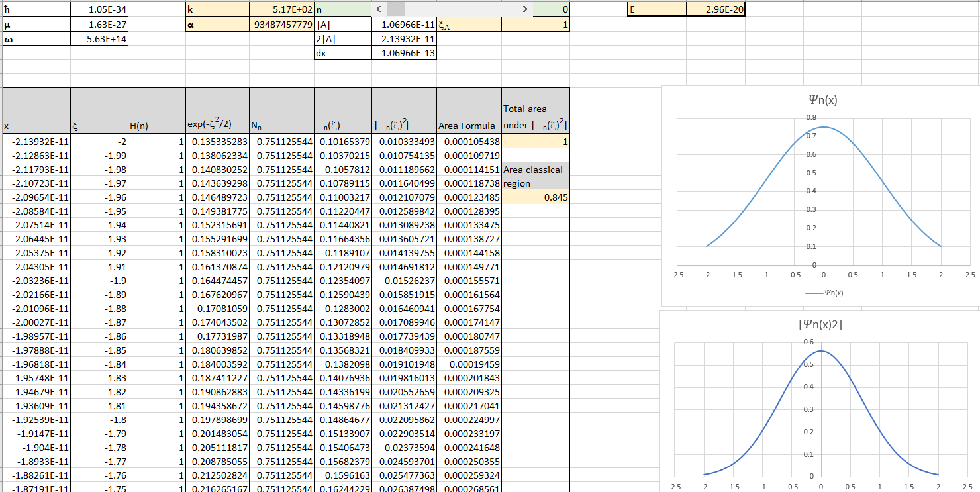Click the Ψn(x) legend entry in the upper chart
The image size is (980, 492).
tap(824, 293)
